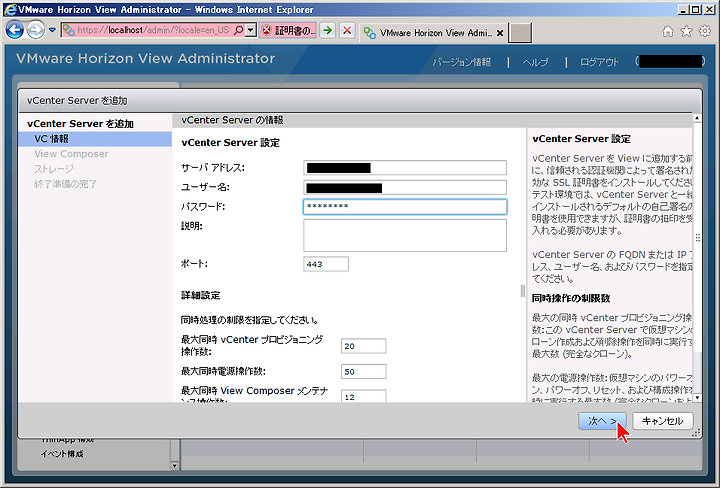Click the パスワード input field

coord(405,207)
